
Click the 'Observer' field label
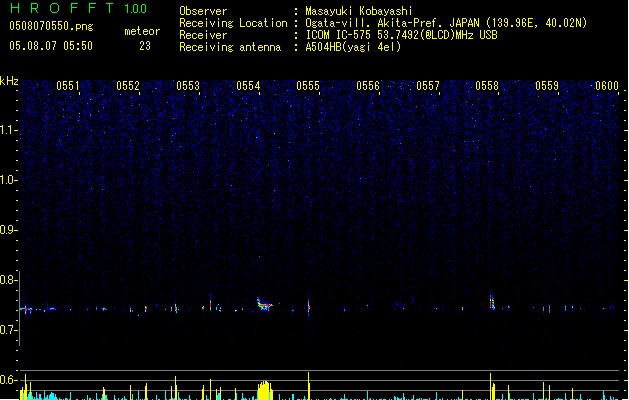[203, 11]
